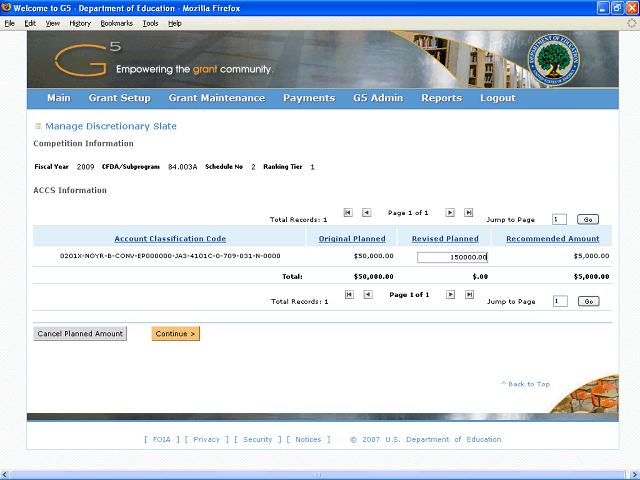The image size is (640, 480).
Task: Go to first page in bottom pager
Action: pos(349,295)
